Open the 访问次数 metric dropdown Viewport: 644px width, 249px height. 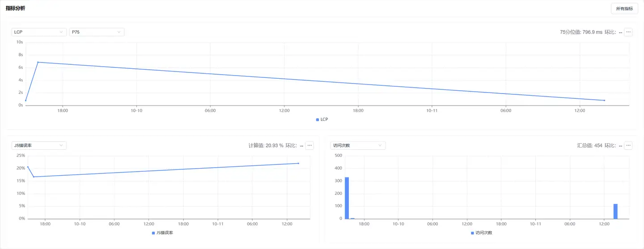tap(358, 145)
